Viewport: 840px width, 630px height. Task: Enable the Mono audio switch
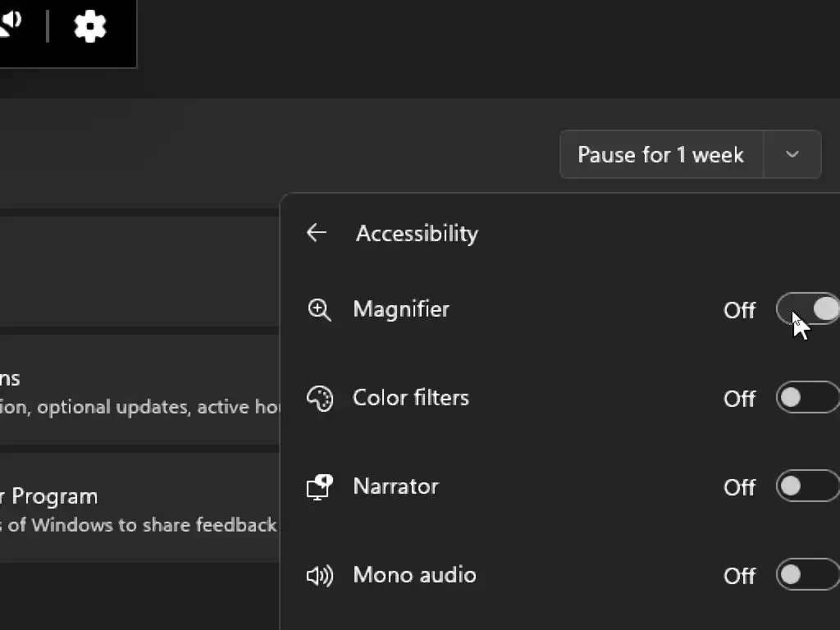click(x=809, y=575)
